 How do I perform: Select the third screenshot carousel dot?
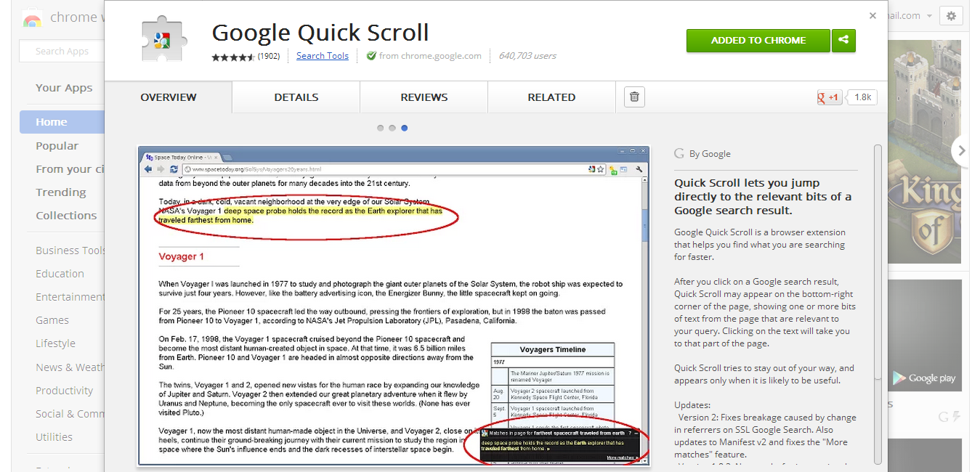[x=404, y=127]
